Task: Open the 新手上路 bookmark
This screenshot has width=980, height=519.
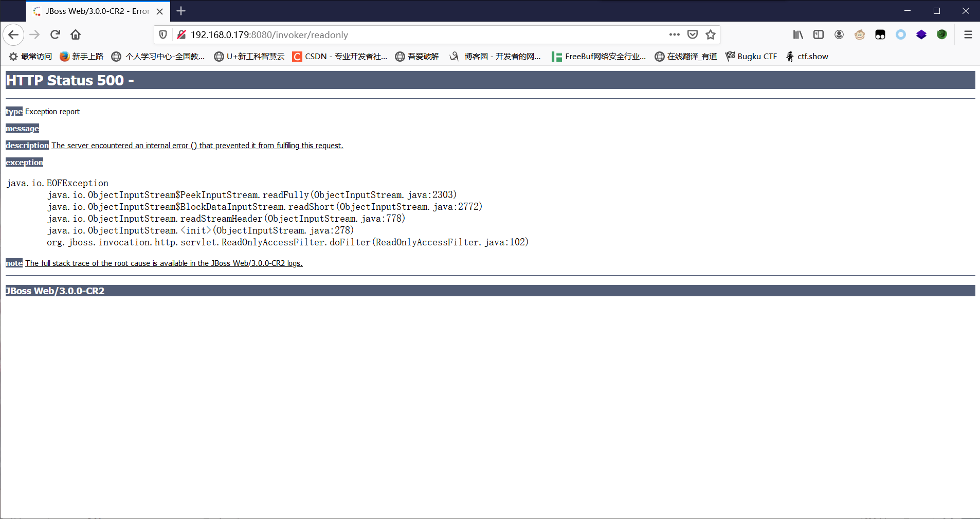Action: coord(82,57)
